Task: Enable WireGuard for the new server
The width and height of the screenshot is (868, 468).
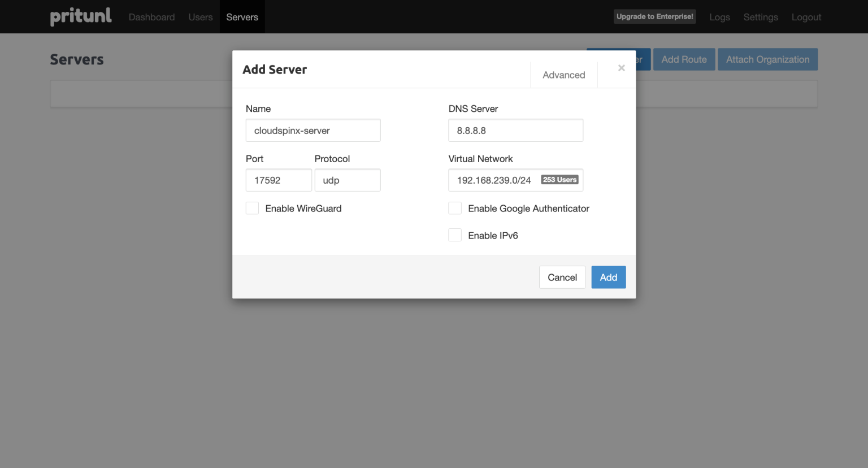Action: pyautogui.click(x=252, y=208)
